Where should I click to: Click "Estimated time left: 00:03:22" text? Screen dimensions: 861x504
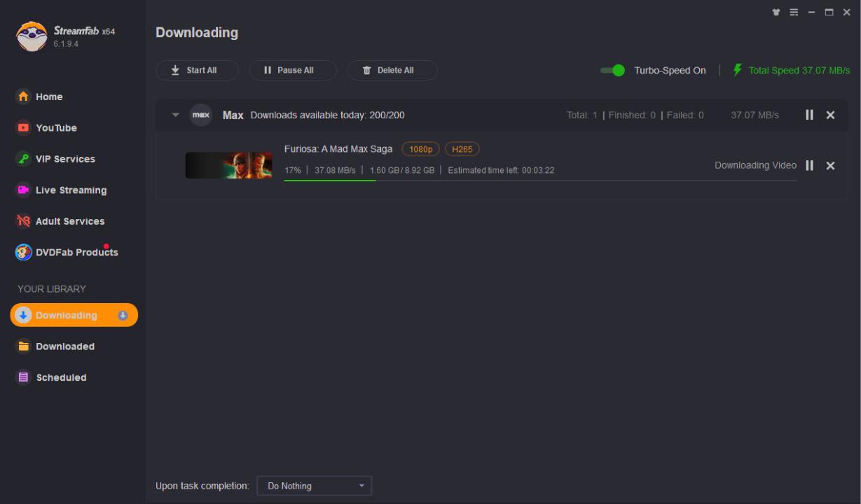click(x=501, y=170)
